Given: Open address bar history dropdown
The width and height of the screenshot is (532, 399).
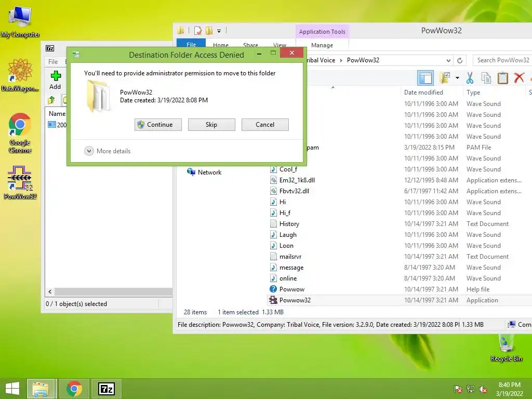Looking at the screenshot, I should [448, 60].
